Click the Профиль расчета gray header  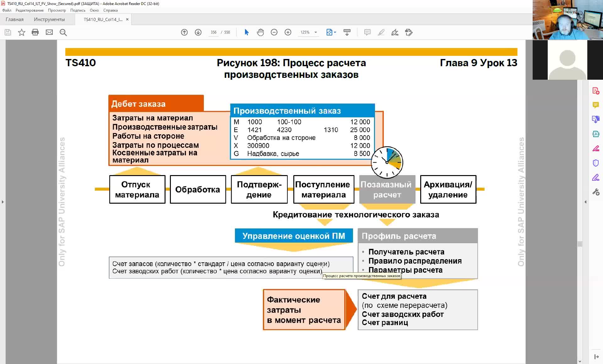click(x=418, y=236)
